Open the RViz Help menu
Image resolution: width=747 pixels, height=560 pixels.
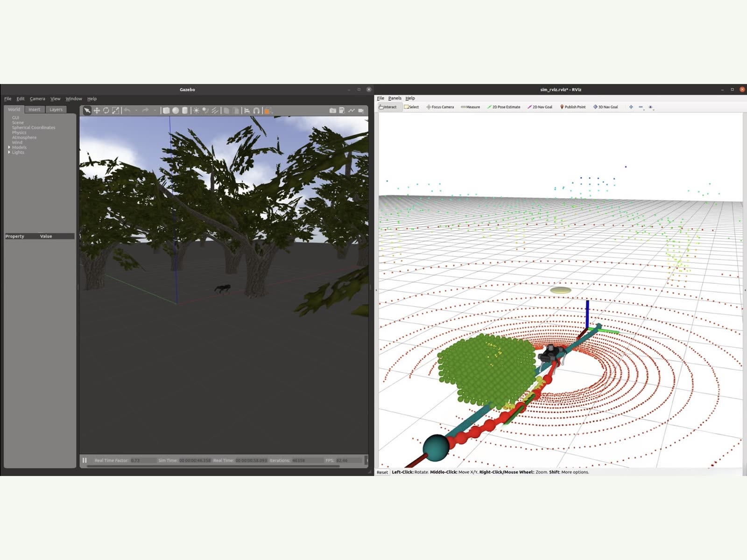point(410,98)
